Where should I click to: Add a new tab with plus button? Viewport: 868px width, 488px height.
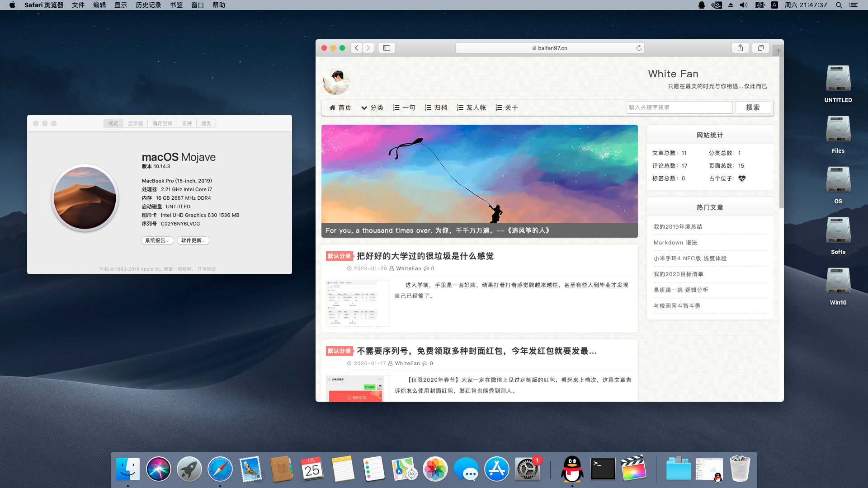(778, 51)
